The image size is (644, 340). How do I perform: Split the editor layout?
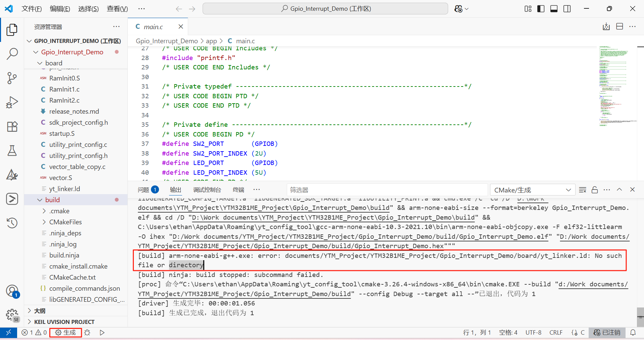click(620, 26)
